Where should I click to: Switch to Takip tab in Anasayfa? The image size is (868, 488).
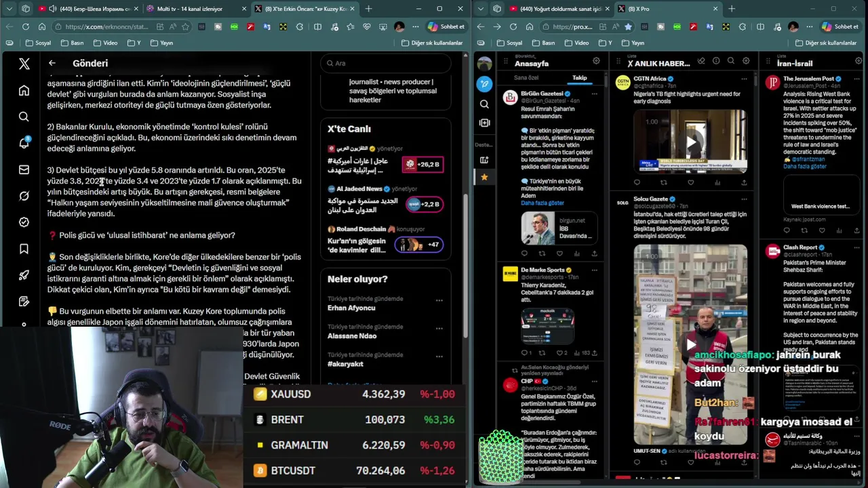[579, 78]
